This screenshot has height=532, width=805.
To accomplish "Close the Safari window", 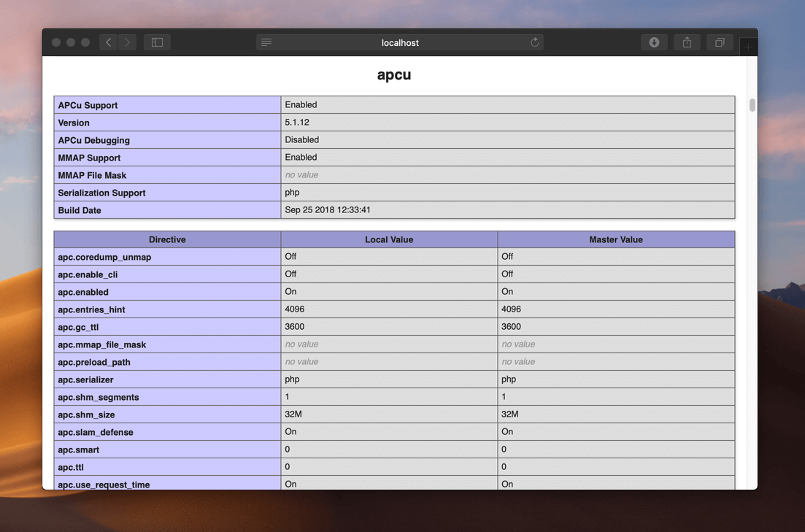I will (x=56, y=42).
